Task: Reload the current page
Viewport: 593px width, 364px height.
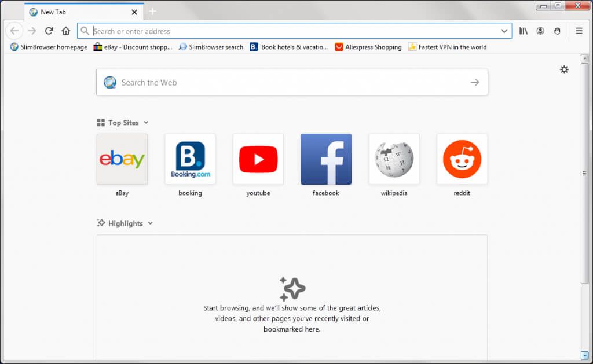Action: coord(49,31)
